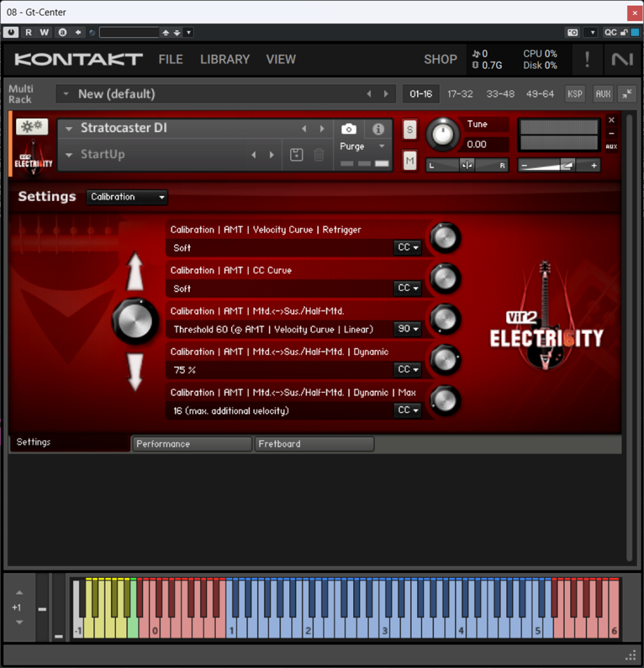Screen dimensions: 644x668
Task: Toggle the KSP multi script button
Action: 575,94
